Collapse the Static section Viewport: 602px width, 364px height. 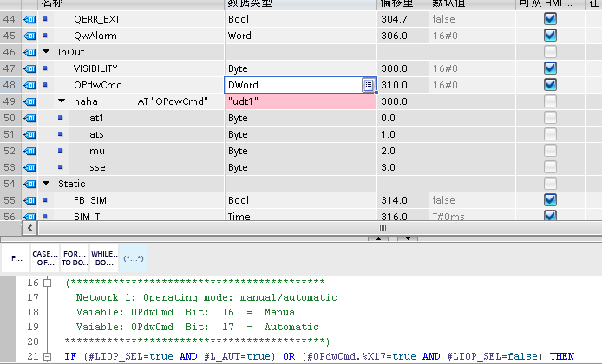46,183
